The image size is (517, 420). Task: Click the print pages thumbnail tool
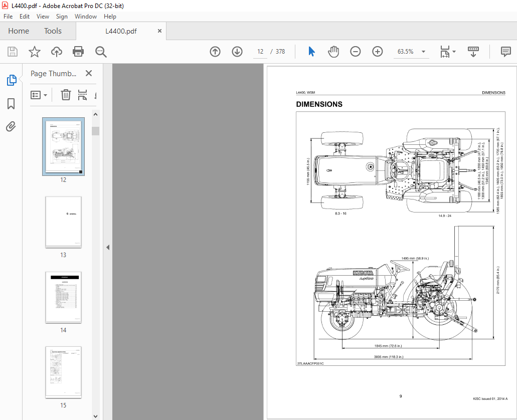82,95
